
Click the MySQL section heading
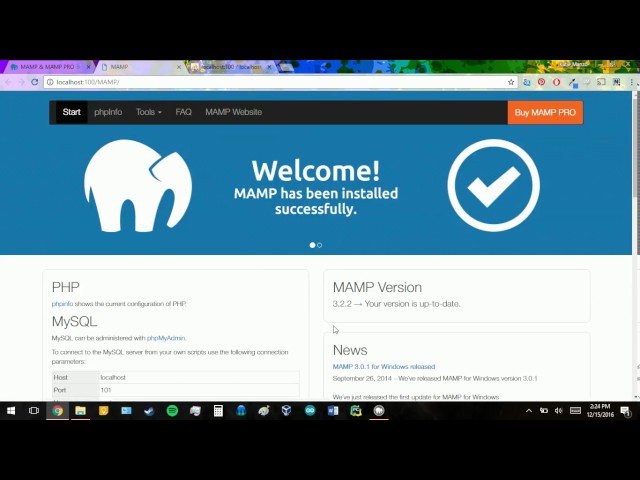pyautogui.click(x=74, y=322)
